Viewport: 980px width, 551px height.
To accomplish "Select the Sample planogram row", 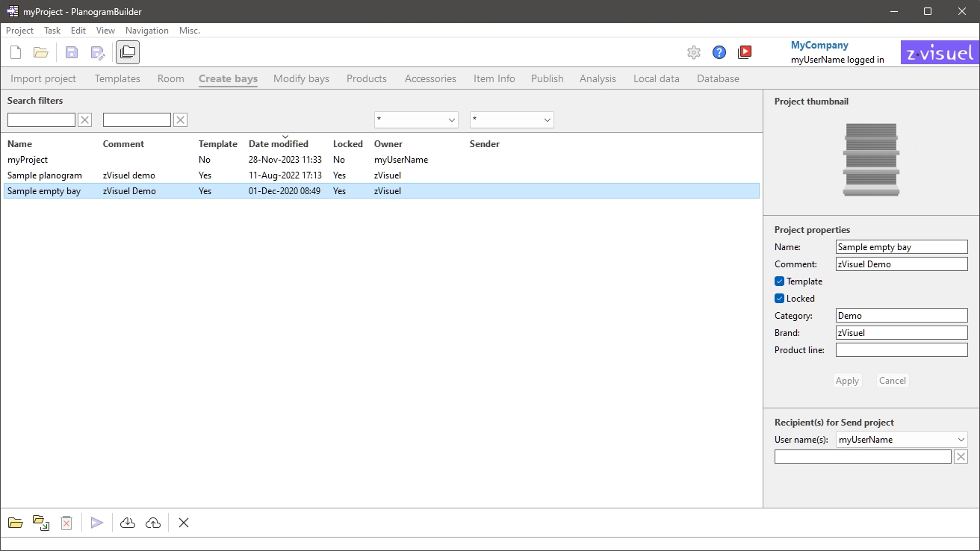I will point(381,175).
